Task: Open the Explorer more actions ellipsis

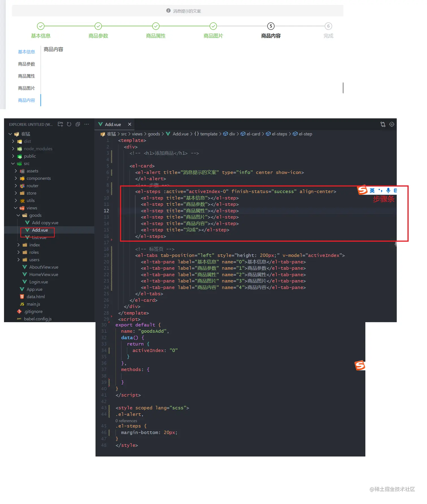Action: click(x=87, y=124)
